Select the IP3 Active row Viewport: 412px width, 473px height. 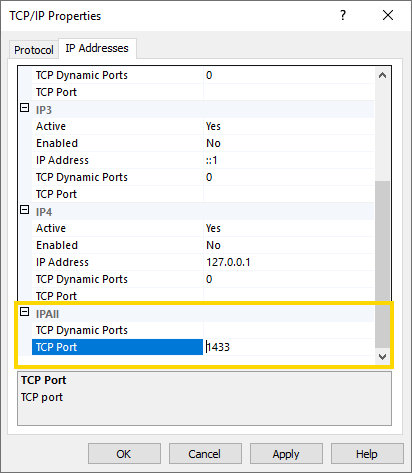(x=203, y=126)
